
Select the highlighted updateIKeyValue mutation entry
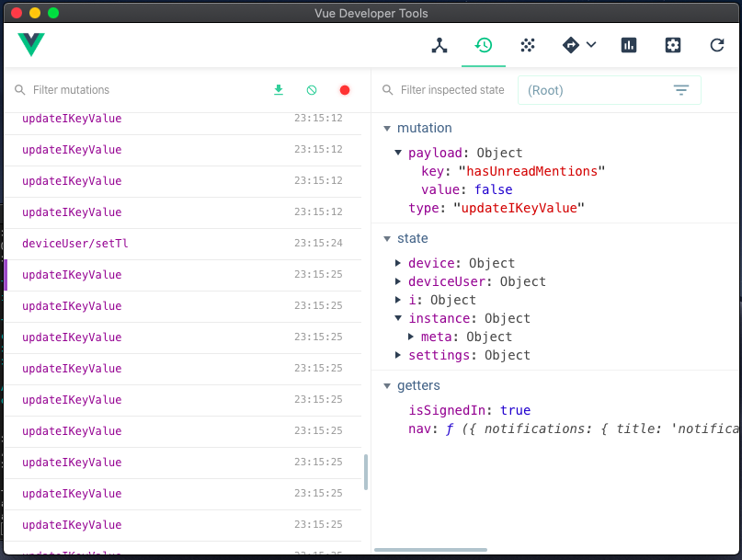183,275
